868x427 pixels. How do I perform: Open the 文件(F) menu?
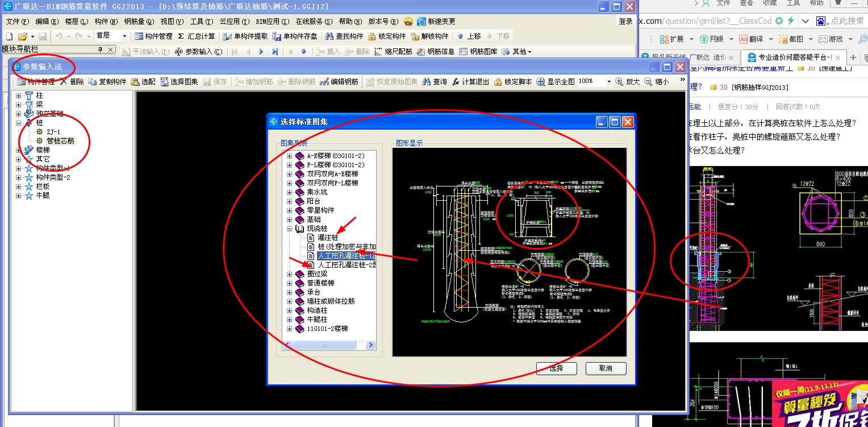pos(17,22)
